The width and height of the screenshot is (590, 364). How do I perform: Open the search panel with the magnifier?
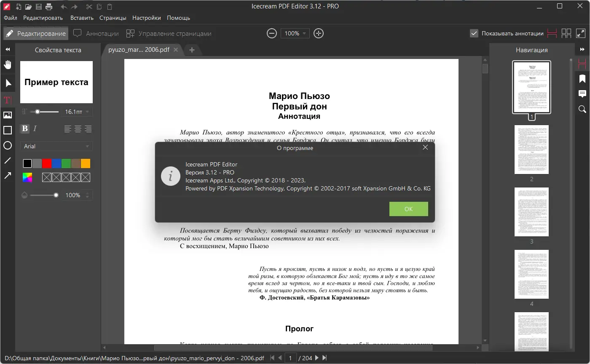coord(582,109)
